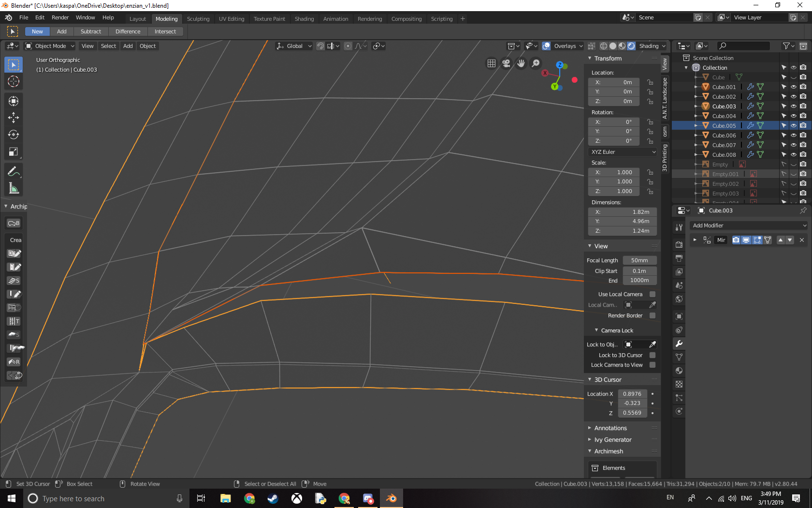Viewport: 812px width, 508px height.
Task: Select the Annotate pencil tool
Action: 14,172
